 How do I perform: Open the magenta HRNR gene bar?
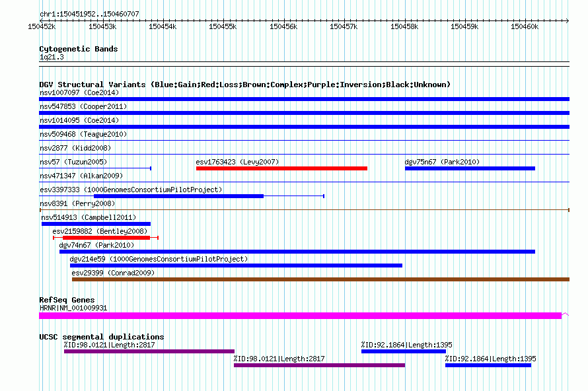300,316
